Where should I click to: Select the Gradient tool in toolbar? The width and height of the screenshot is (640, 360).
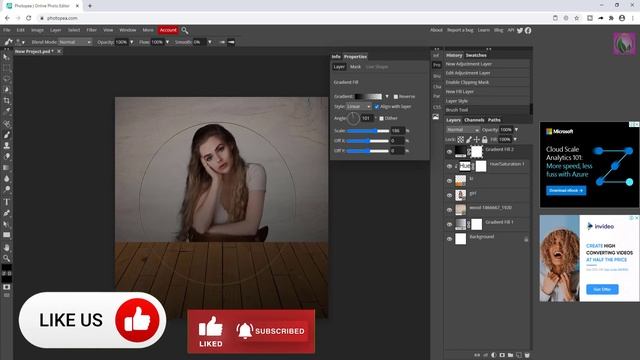6,167
